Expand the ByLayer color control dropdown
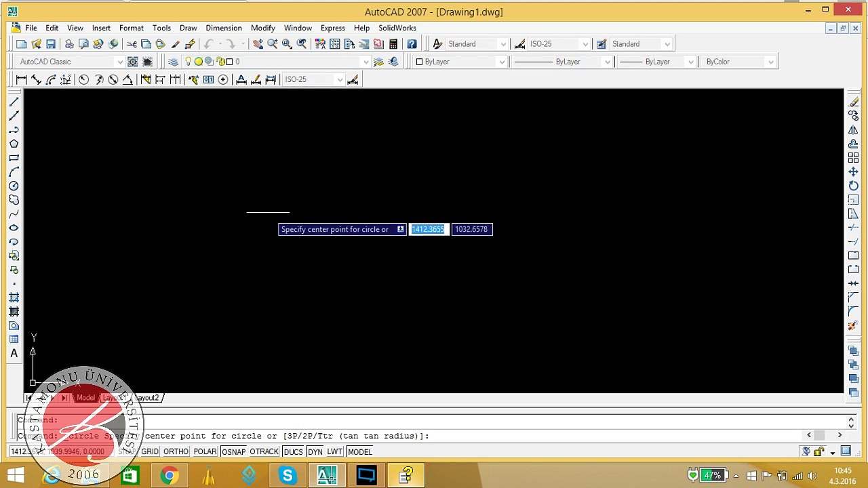Viewport: 868px width, 488px height. coord(502,62)
